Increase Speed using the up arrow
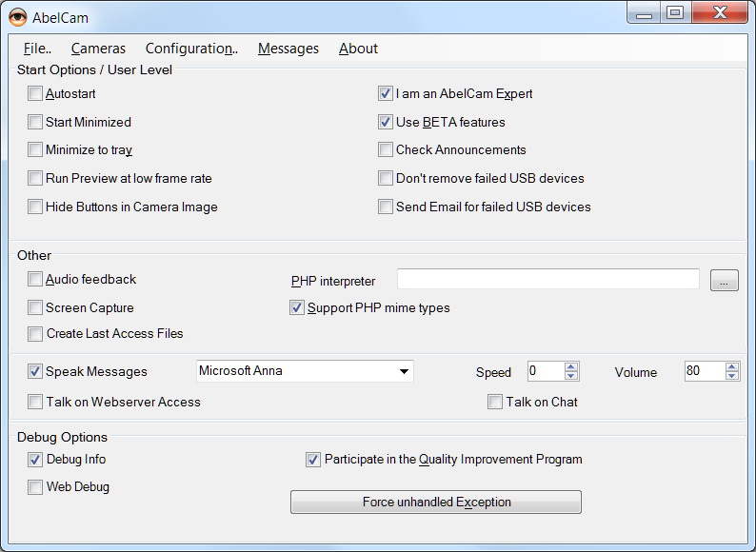The height and width of the screenshot is (552, 756). click(571, 367)
